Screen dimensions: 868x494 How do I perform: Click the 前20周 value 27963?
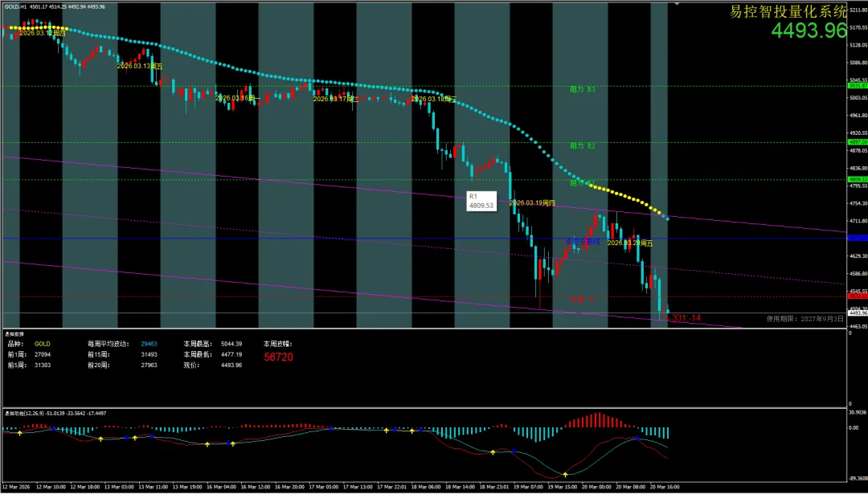point(149,365)
